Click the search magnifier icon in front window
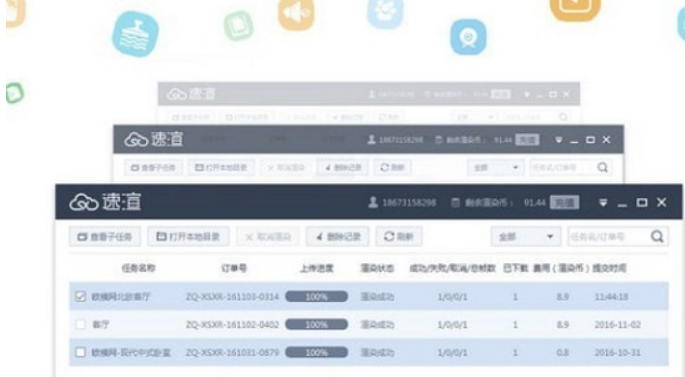This screenshot has height=377, width=685. click(657, 236)
